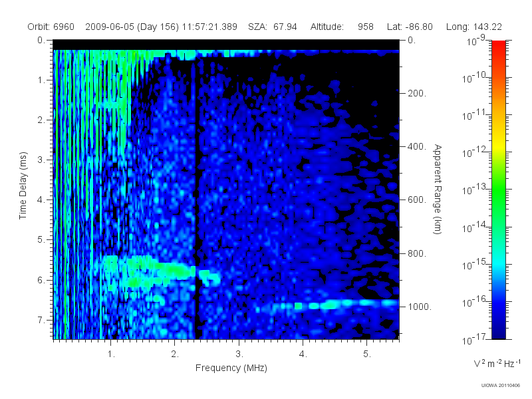Click the 'Long: 143.22' text
Viewport: 532px width, 399px height.
point(474,27)
